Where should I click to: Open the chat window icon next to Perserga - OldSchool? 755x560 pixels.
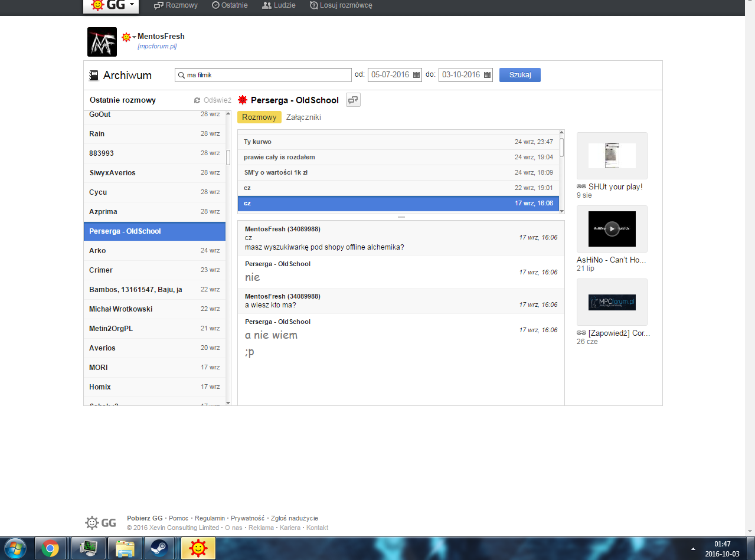coord(353,100)
